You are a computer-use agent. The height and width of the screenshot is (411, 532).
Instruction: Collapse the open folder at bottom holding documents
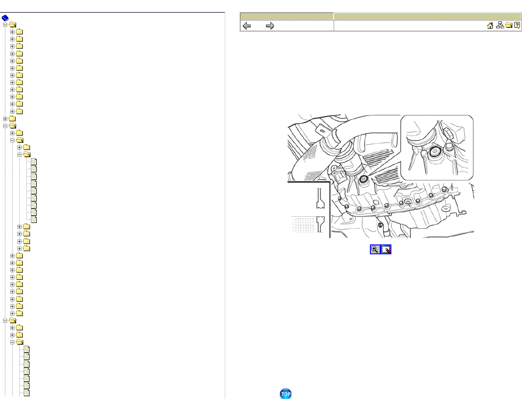[13, 342]
